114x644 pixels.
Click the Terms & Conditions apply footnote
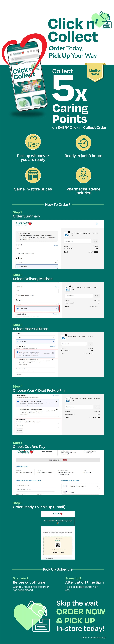[x=93, y=638]
